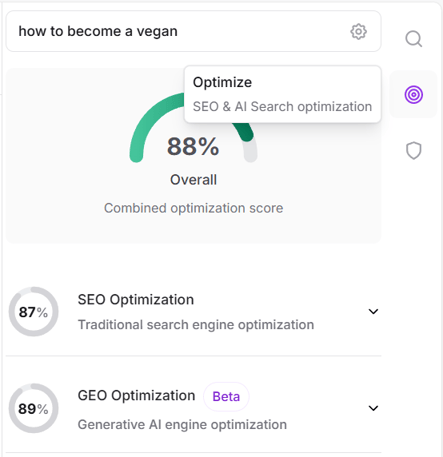Click the 88% overall score value
Viewport: 443px width, 457px height.
pyautogui.click(x=193, y=146)
